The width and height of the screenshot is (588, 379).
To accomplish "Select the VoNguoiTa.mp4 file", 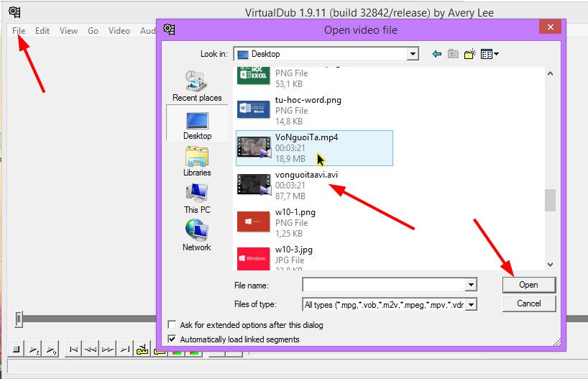I will (314, 148).
